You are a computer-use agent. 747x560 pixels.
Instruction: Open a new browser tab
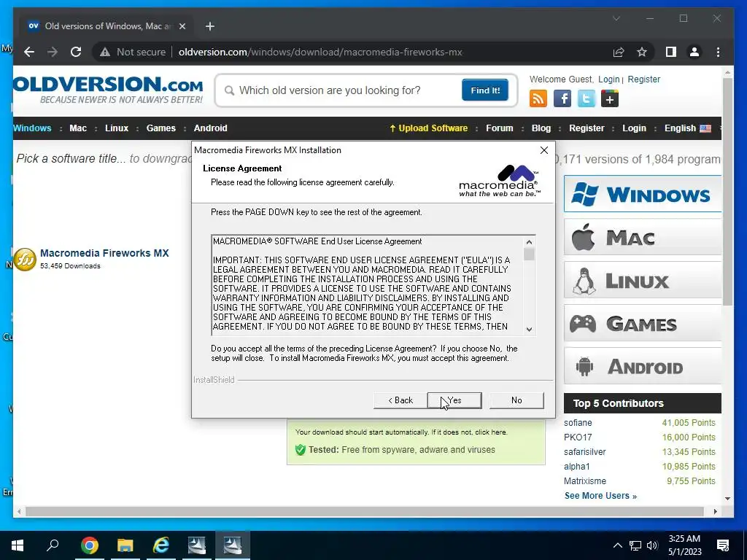coord(210,26)
